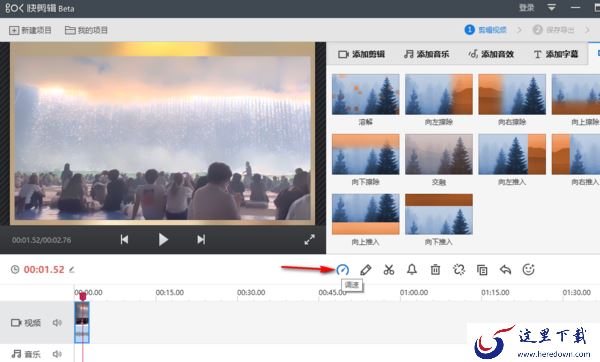Select the 向上推入 push up transition
Viewport: 600px width, 362px height.
coord(365,214)
